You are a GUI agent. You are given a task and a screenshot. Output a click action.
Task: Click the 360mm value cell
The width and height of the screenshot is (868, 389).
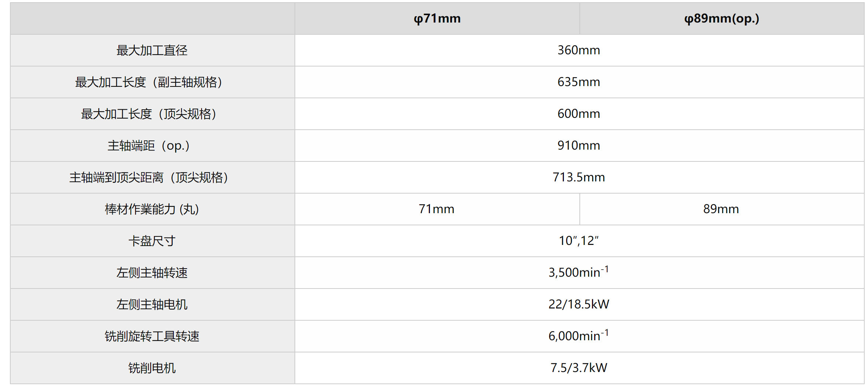pos(579,50)
